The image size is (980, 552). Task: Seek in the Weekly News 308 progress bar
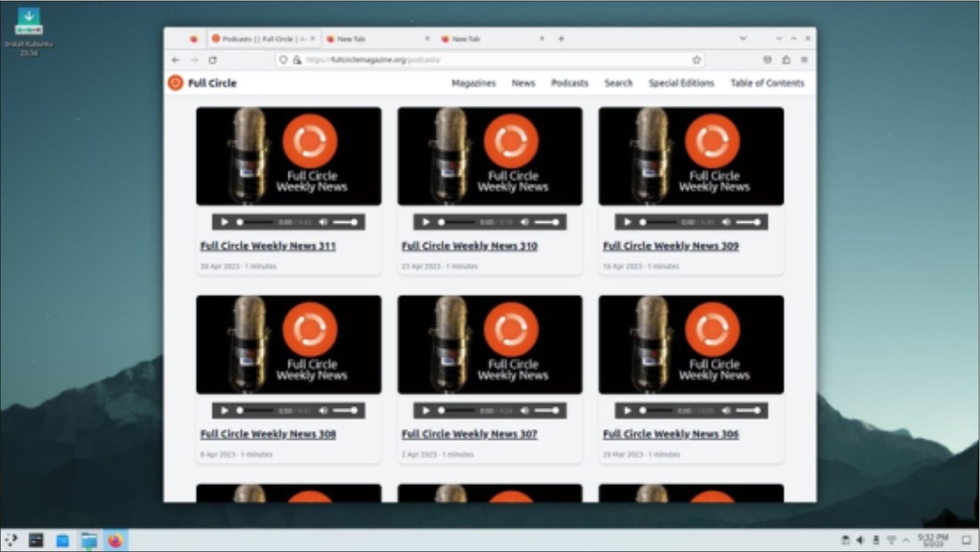256,410
